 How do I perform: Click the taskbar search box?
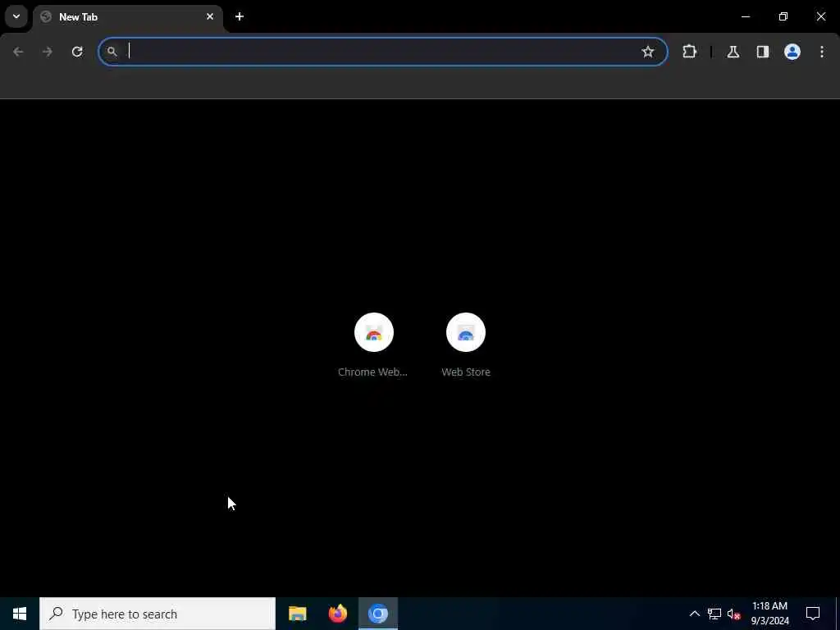157,614
